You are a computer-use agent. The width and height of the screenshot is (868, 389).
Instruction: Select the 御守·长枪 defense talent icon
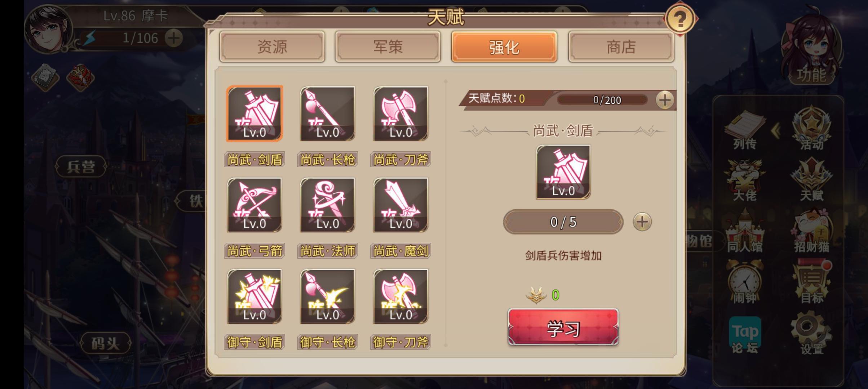point(327,296)
